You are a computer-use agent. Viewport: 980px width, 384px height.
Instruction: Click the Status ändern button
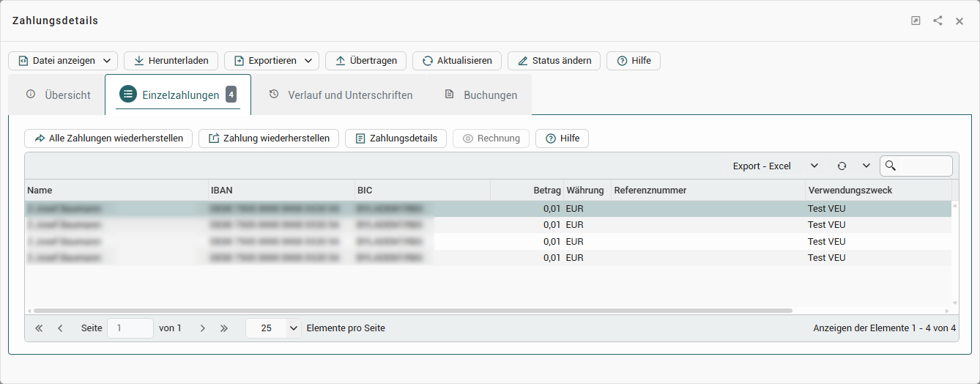(x=554, y=61)
